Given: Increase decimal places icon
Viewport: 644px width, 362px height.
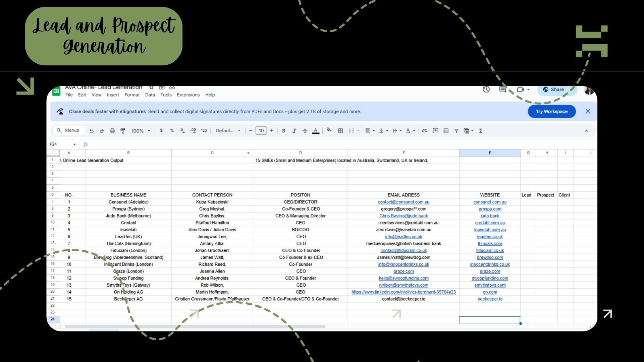Looking at the screenshot, I should click(x=193, y=131).
